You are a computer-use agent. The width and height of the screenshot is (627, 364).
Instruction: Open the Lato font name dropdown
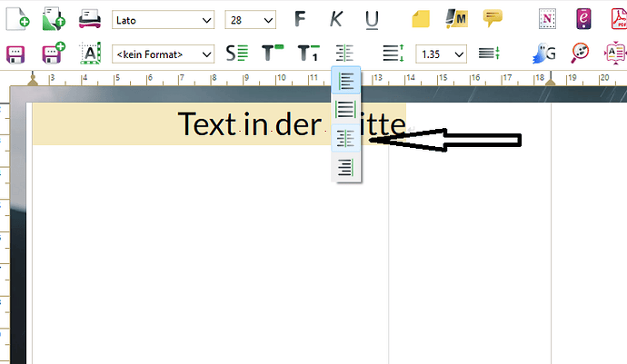[164, 20]
